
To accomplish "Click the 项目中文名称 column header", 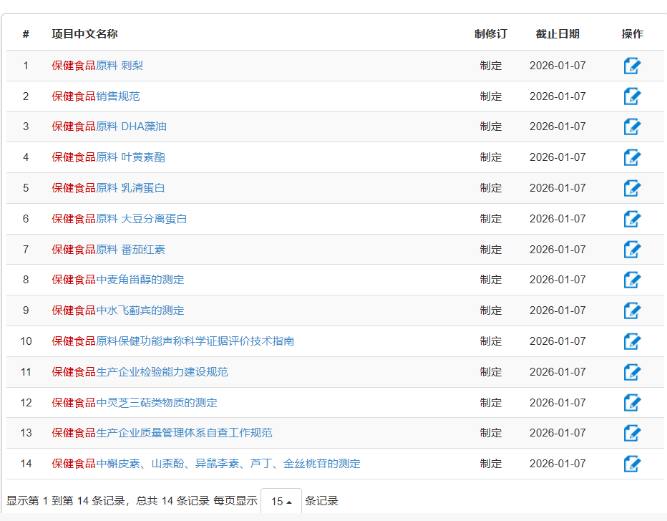I will 85,34.
